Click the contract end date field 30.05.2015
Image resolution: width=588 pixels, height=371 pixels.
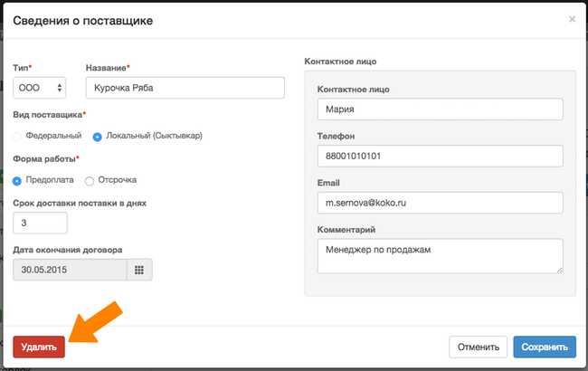coord(71,270)
